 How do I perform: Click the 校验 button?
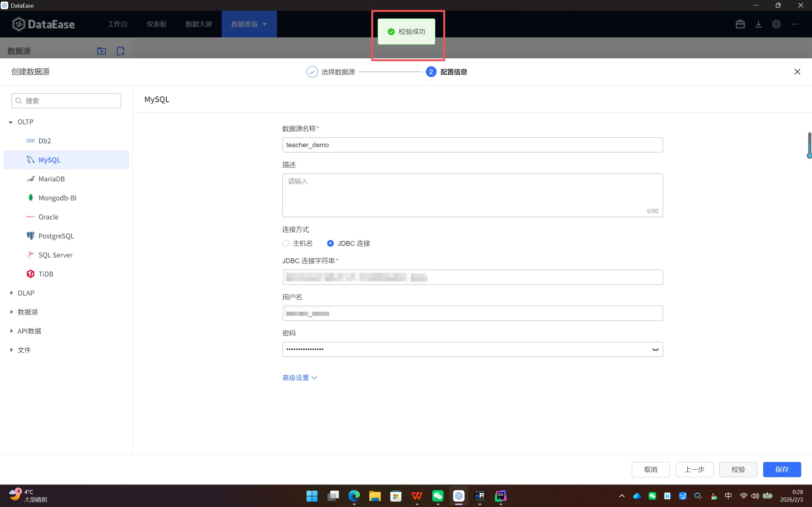(x=738, y=469)
